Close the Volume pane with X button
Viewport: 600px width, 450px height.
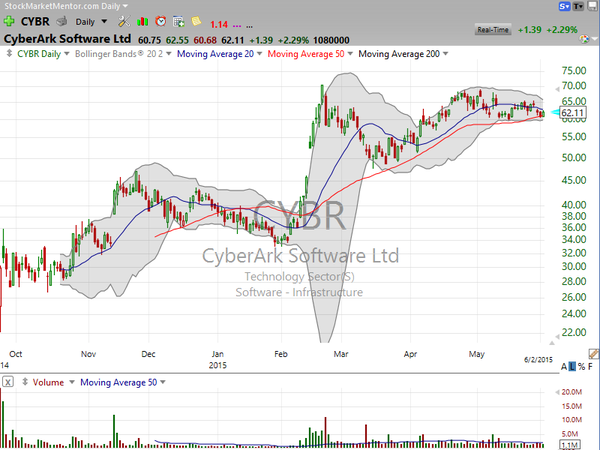pyautogui.click(x=8, y=382)
